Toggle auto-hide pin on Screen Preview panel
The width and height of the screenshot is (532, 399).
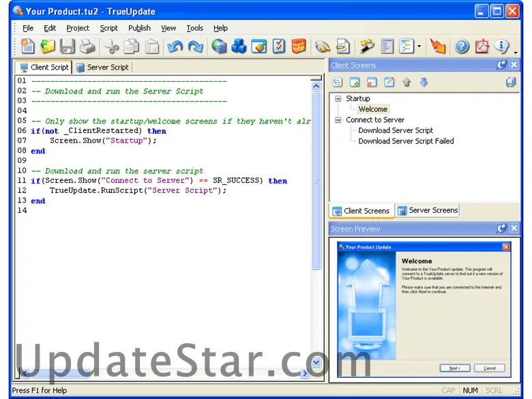501,228
